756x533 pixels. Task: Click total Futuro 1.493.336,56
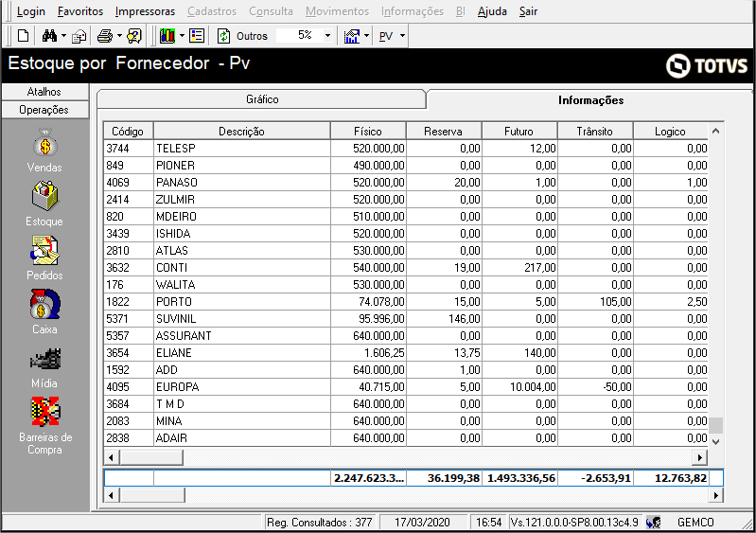click(x=521, y=478)
